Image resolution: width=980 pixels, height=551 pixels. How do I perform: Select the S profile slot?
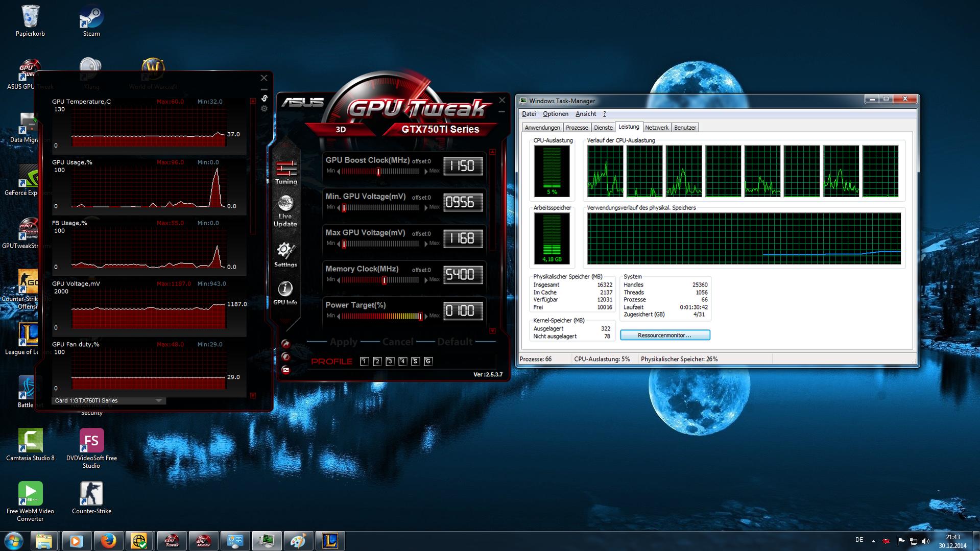[415, 362]
